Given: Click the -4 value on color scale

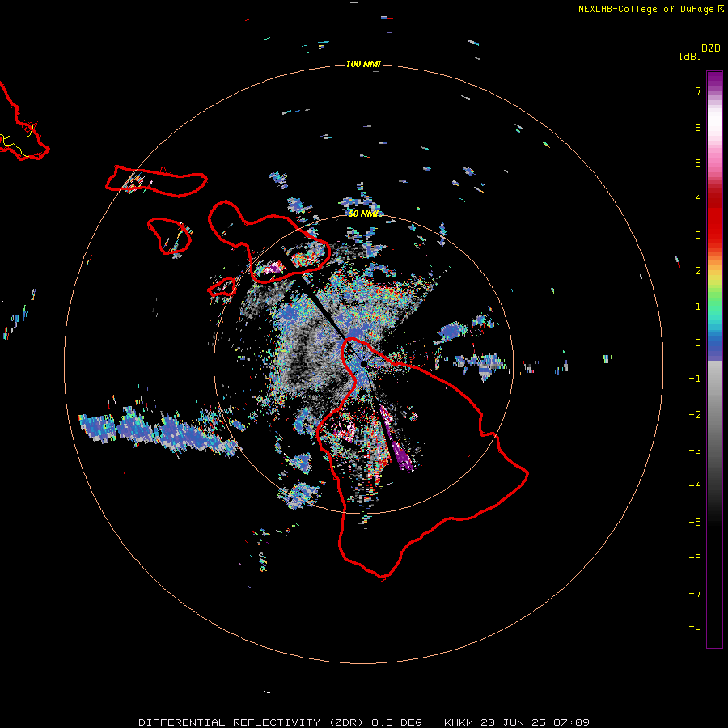Looking at the screenshot, I should pyautogui.click(x=695, y=486).
